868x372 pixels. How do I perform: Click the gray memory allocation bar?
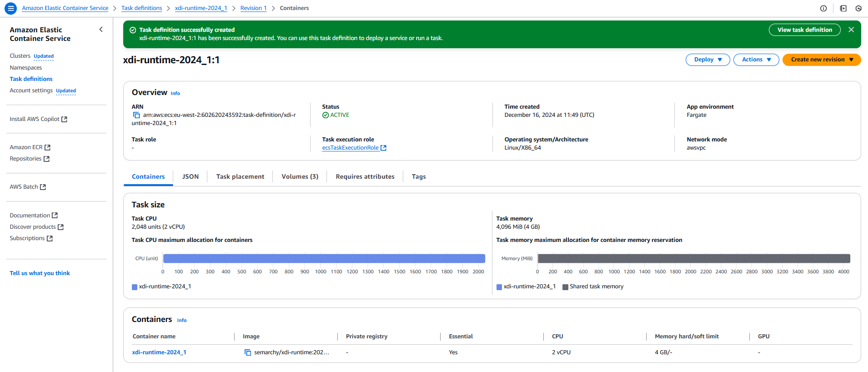694,258
